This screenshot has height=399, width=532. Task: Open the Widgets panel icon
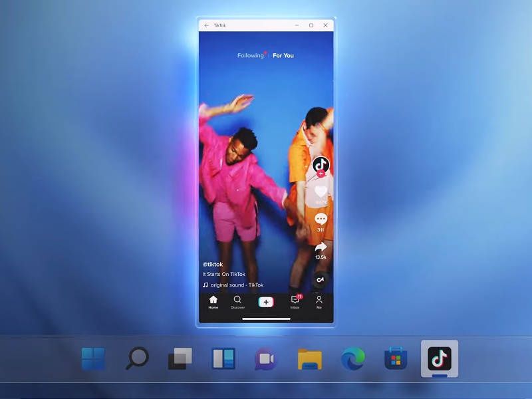click(x=223, y=358)
